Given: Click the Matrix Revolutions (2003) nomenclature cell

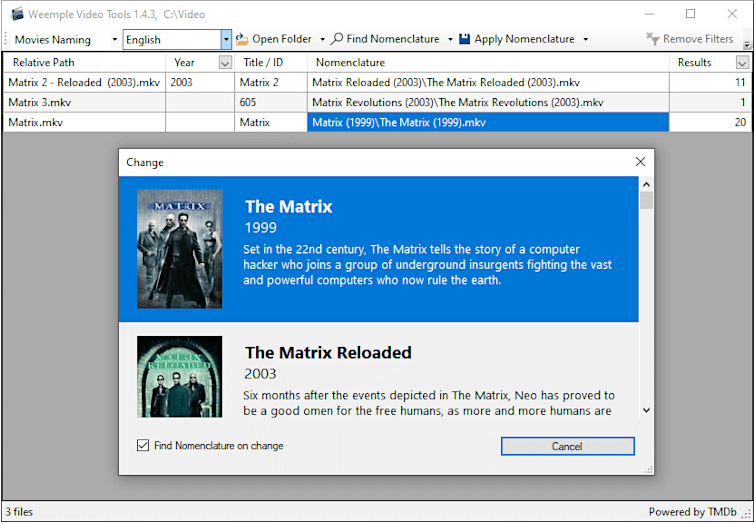Looking at the screenshot, I should 488,102.
